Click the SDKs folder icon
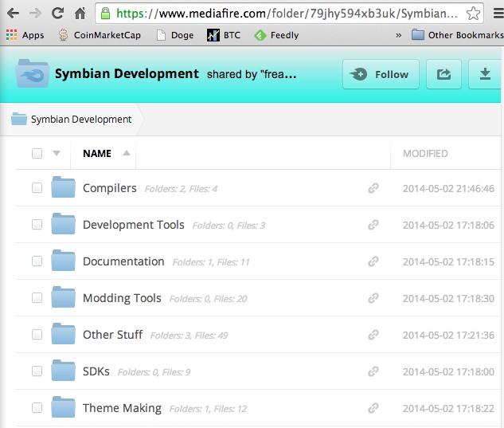The height and width of the screenshot is (428, 504). click(63, 371)
